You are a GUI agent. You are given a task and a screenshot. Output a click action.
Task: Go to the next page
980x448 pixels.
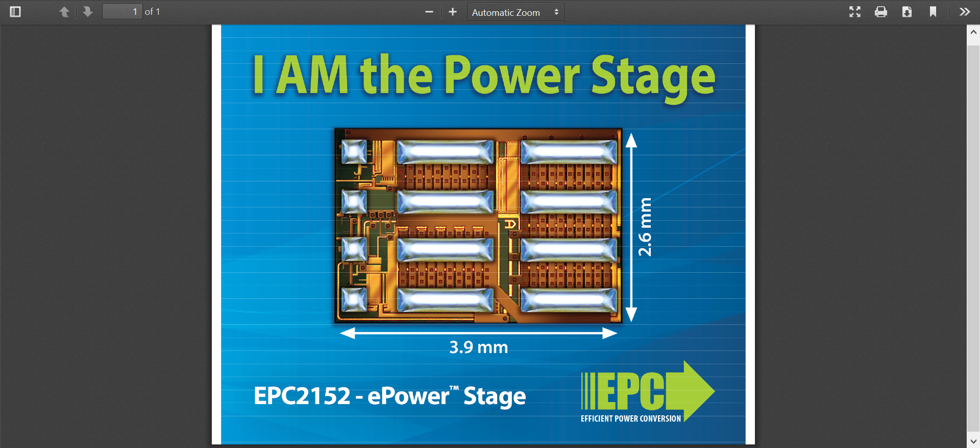coord(88,12)
